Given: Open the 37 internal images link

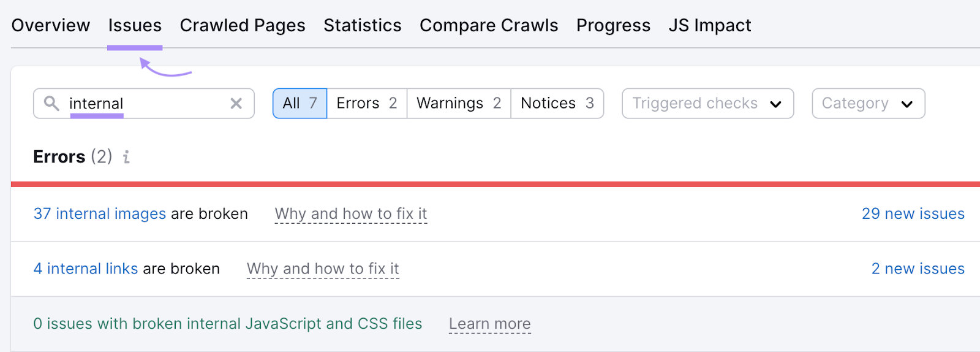Looking at the screenshot, I should pos(99,213).
